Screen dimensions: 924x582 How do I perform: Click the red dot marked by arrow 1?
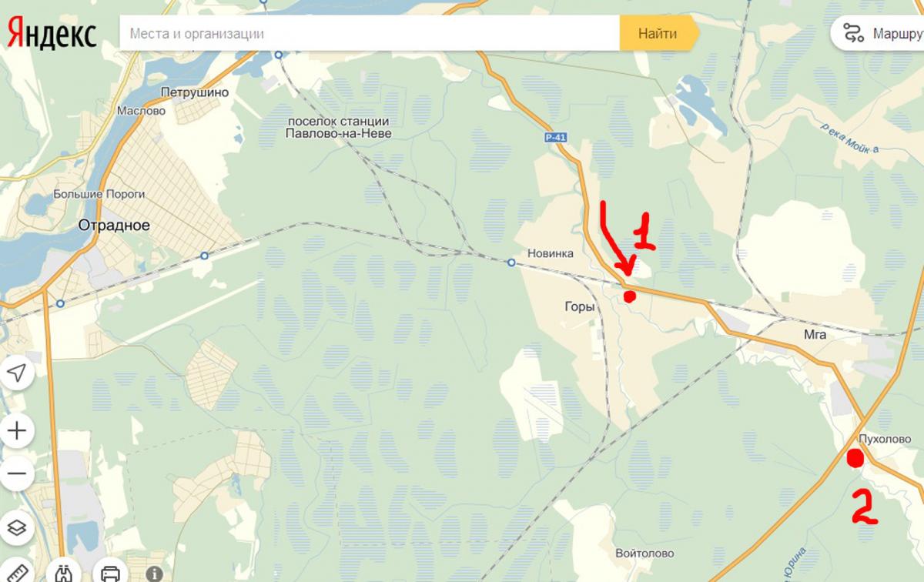click(x=629, y=296)
